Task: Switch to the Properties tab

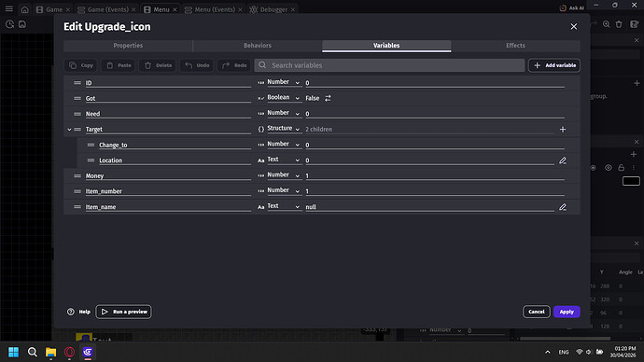Action: pyautogui.click(x=128, y=46)
